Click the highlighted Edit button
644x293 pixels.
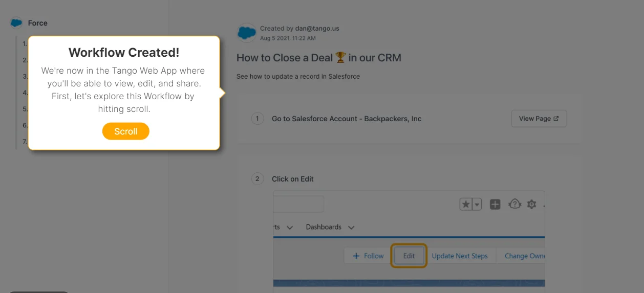[409, 256]
